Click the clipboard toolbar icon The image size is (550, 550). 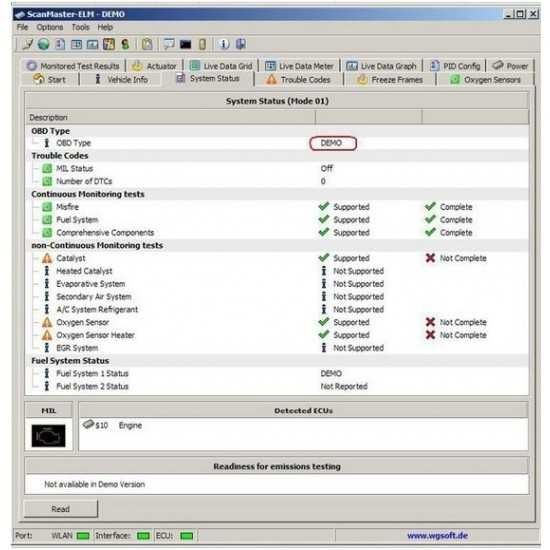point(147,44)
